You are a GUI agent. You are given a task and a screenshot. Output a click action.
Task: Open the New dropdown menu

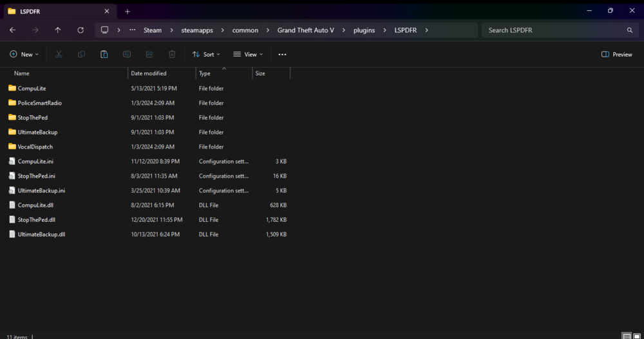coord(24,55)
